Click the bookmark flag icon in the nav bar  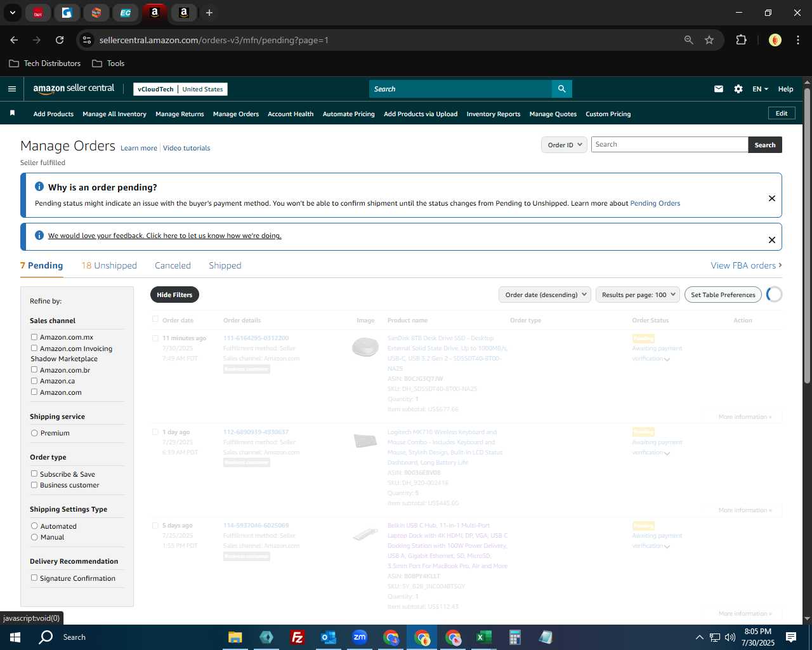pos(12,114)
